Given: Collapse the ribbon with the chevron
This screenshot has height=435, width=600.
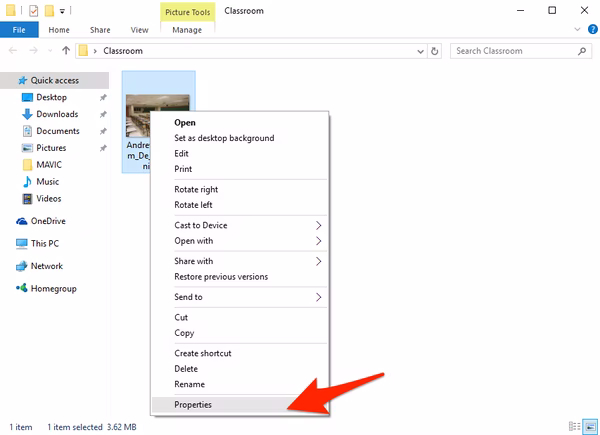Looking at the screenshot, I should point(575,30).
